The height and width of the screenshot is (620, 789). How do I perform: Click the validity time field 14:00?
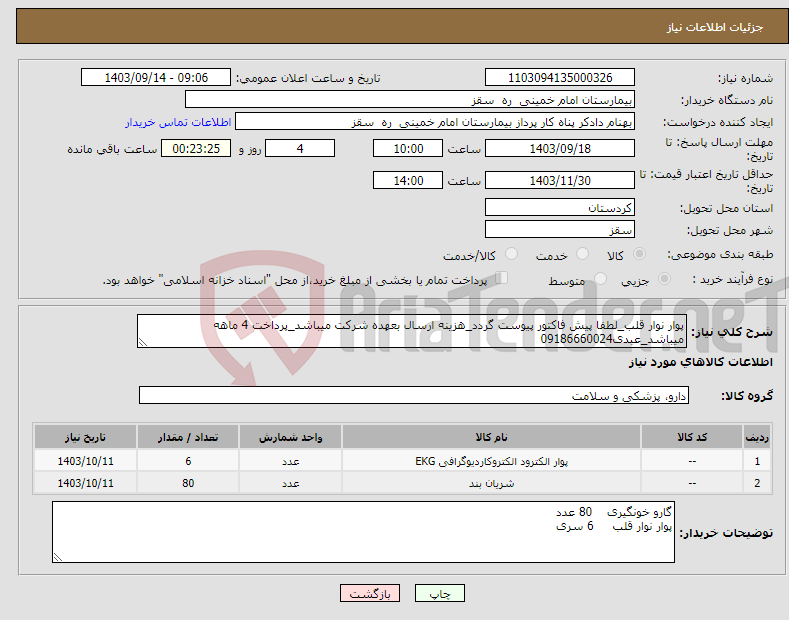408,180
